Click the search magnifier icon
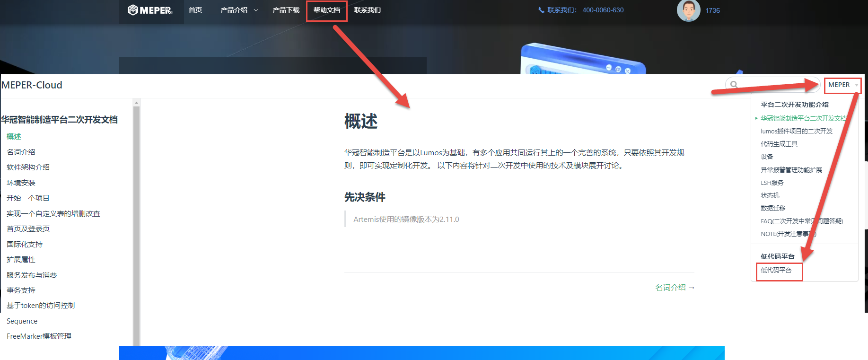868x360 pixels. point(734,85)
